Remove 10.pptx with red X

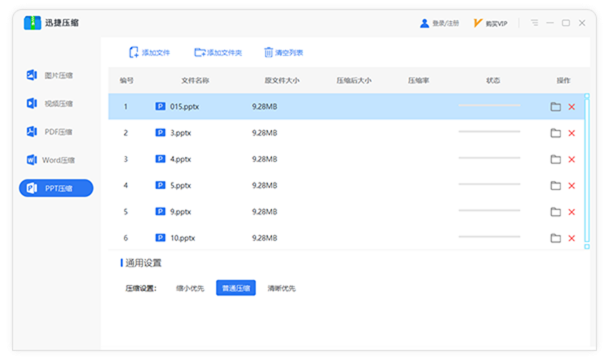(571, 238)
